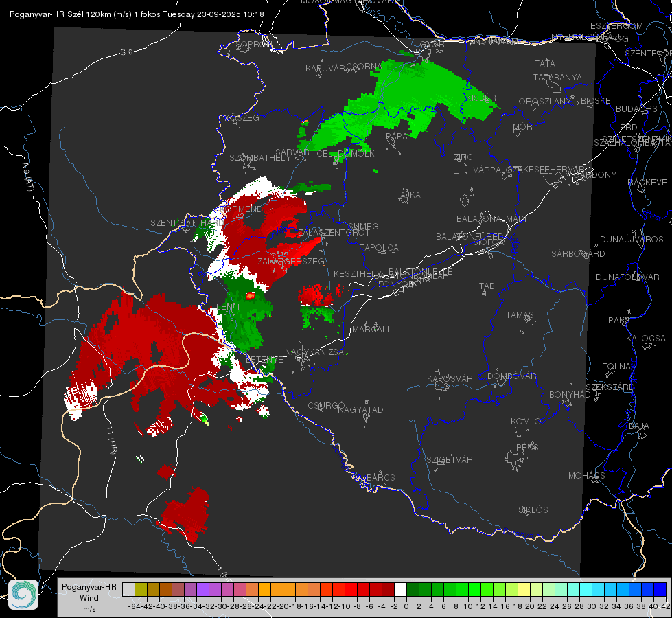The image size is (672, 618).
Task: Click the Poganyvar-HR Wind m/s legend label
Action: coord(89,598)
